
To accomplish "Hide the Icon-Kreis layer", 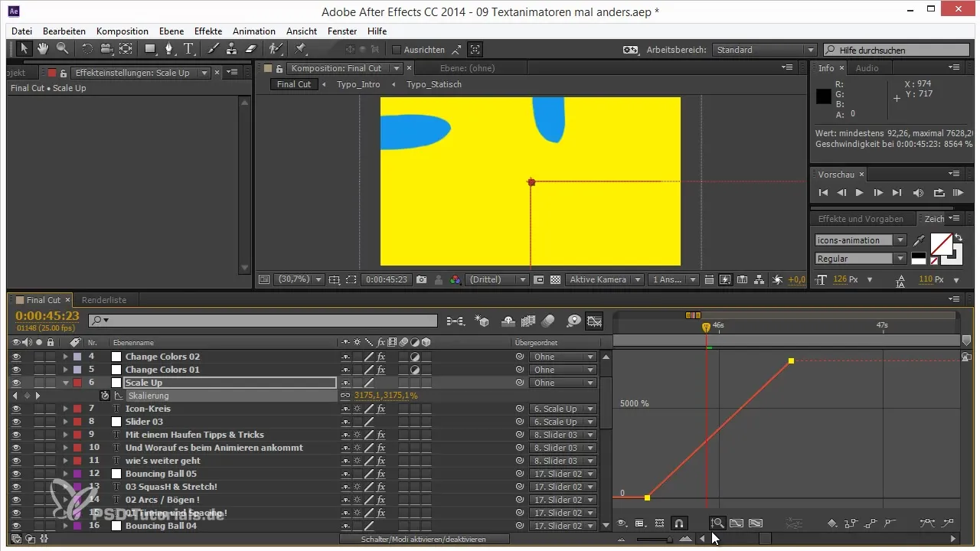I will coord(17,409).
